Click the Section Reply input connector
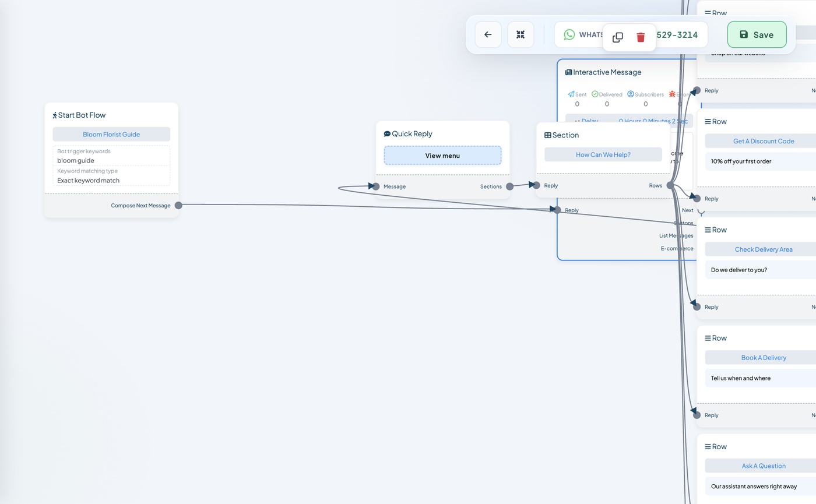Image resolution: width=816 pixels, height=504 pixels. tap(536, 185)
